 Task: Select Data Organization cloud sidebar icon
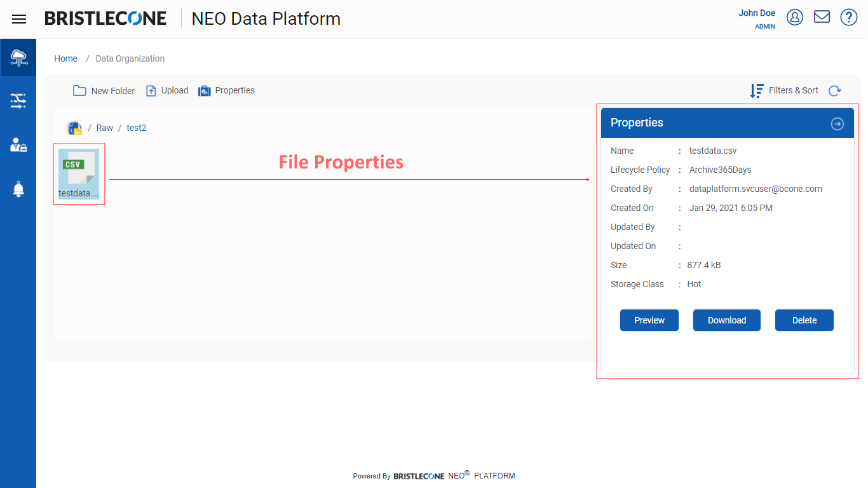pyautogui.click(x=18, y=58)
